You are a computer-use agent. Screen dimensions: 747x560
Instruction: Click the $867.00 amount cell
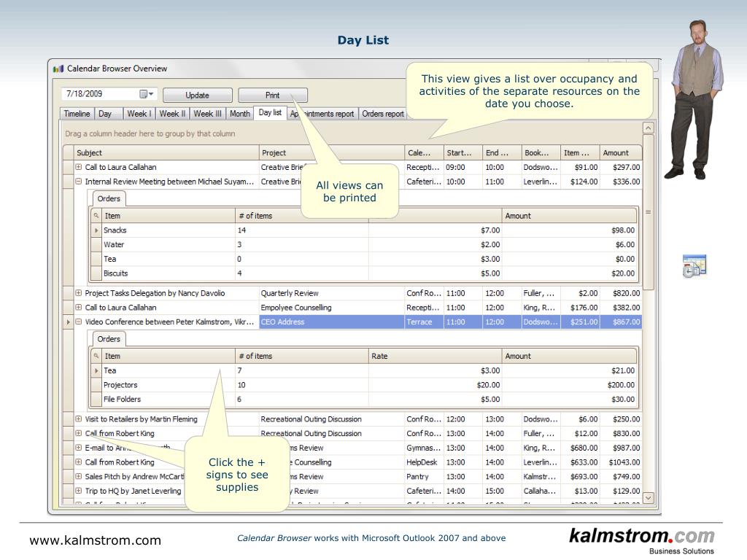621,322
